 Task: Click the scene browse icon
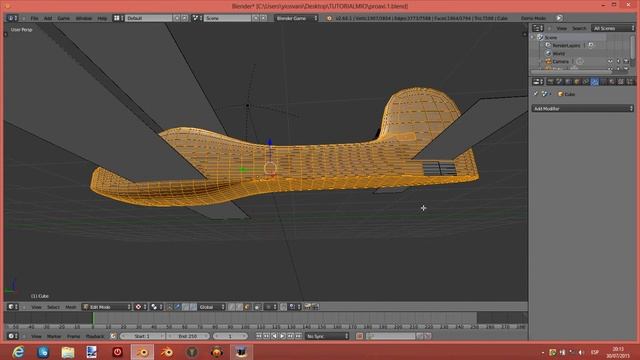(197, 18)
